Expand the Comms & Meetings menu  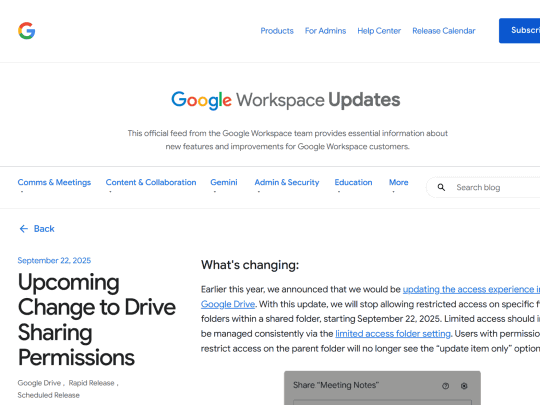click(54, 182)
